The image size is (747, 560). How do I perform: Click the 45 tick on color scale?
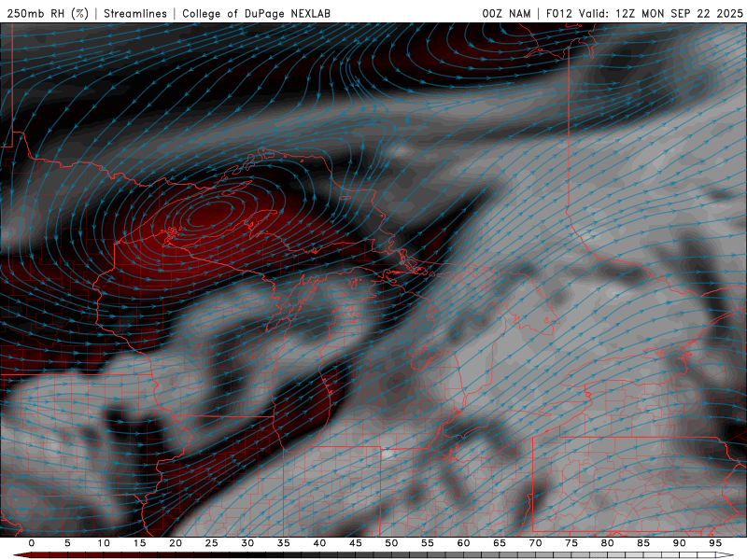pyautogui.click(x=356, y=543)
